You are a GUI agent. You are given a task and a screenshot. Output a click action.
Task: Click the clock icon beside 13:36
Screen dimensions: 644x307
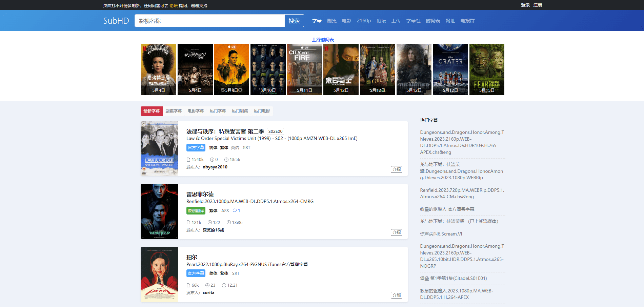229,223
